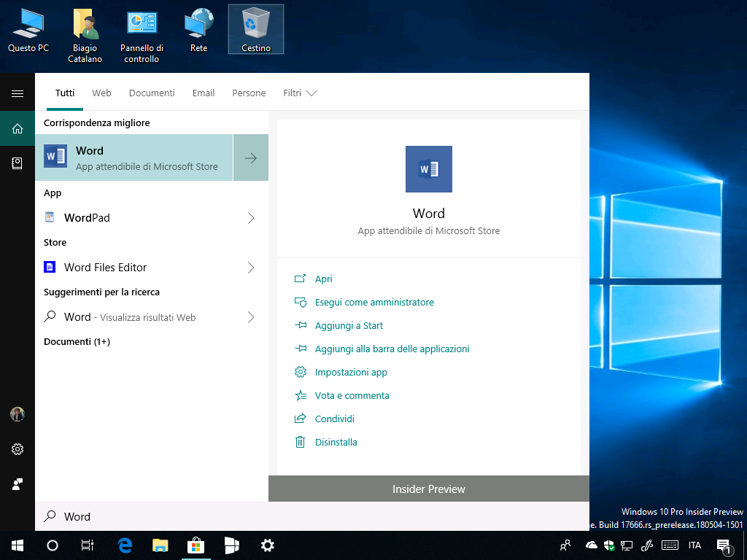Open search settings gear in sidebar
Viewport: 747px width, 560px height.
pyautogui.click(x=18, y=449)
